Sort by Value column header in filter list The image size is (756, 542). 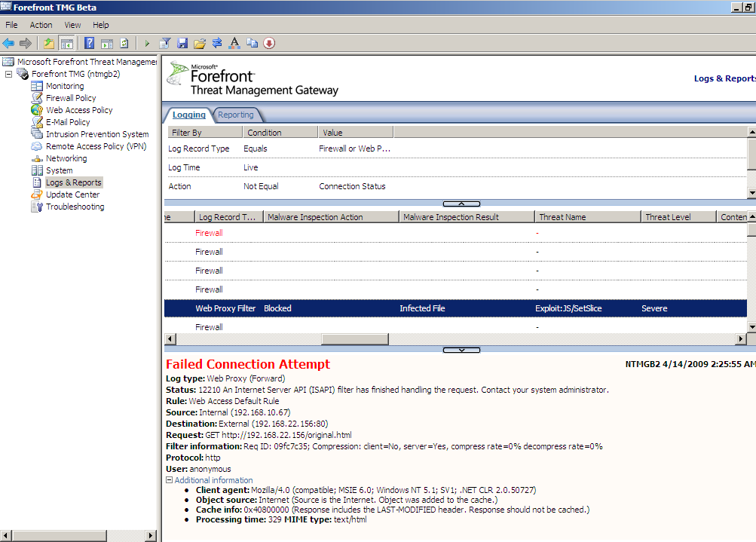pos(356,132)
